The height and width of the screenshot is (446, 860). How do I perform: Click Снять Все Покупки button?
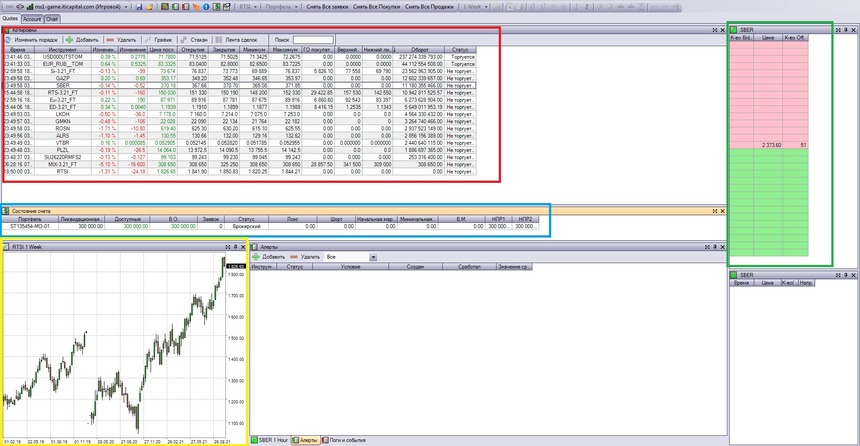pos(376,7)
